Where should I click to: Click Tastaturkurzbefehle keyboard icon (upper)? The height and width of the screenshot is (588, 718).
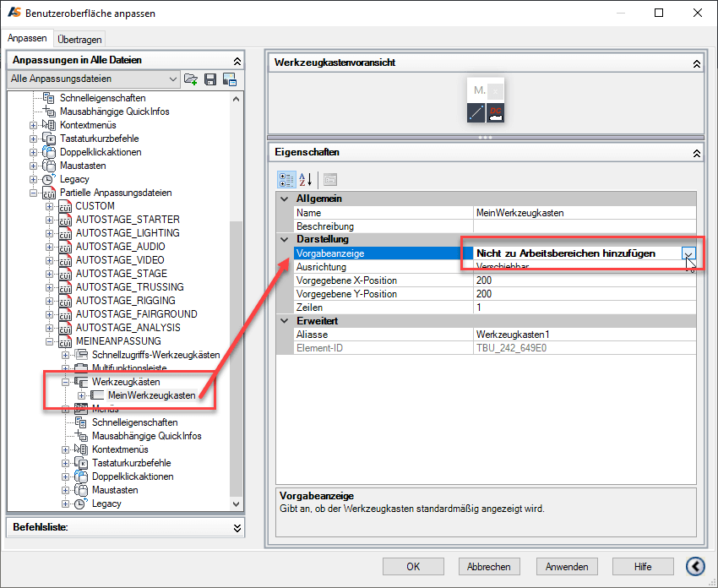pos(48,139)
